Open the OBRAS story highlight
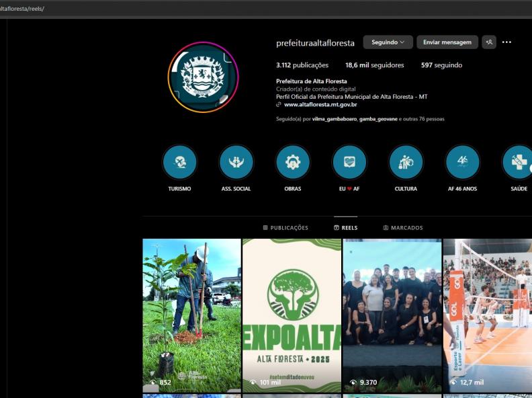The image size is (532, 398). [x=293, y=162]
